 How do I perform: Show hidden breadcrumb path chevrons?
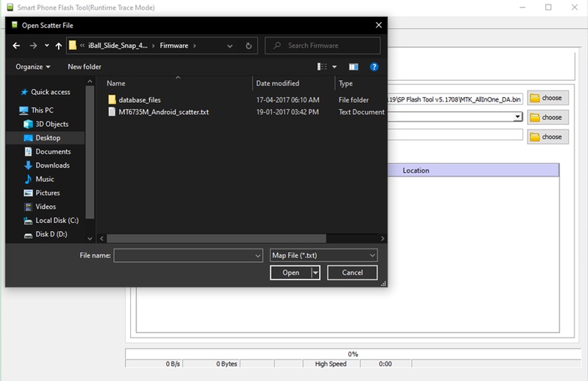(82, 46)
